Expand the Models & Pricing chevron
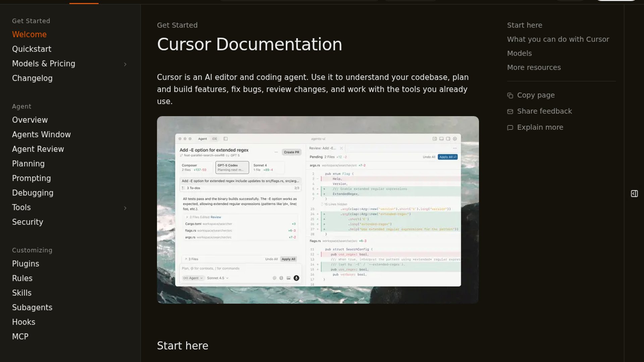 125,64
